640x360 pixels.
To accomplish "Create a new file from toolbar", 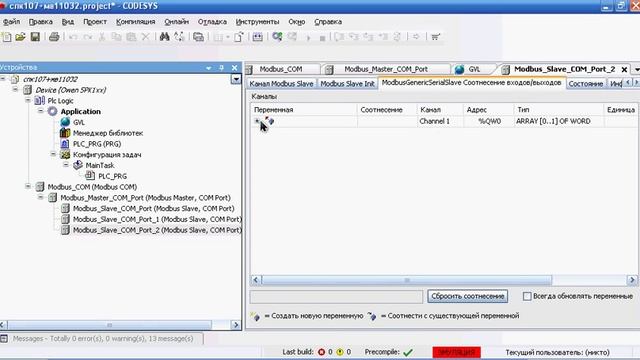I will tap(7, 37).
